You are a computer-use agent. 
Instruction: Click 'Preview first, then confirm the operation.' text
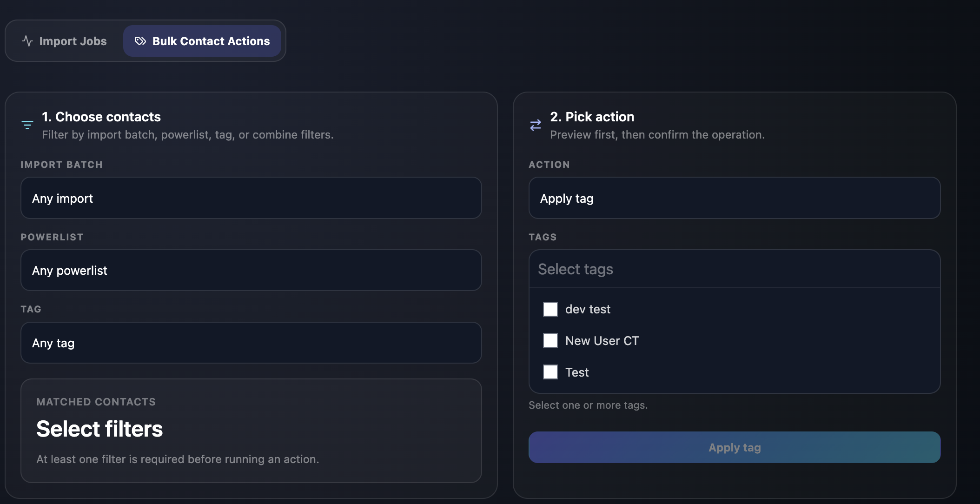[x=657, y=135]
